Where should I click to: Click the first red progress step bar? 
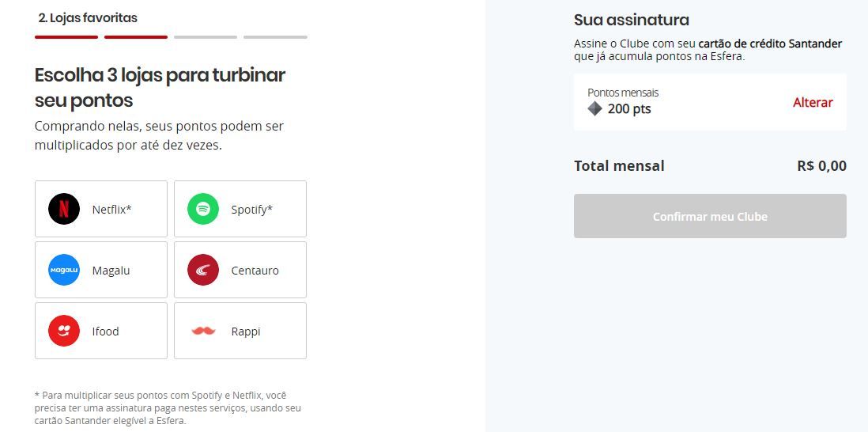point(66,37)
